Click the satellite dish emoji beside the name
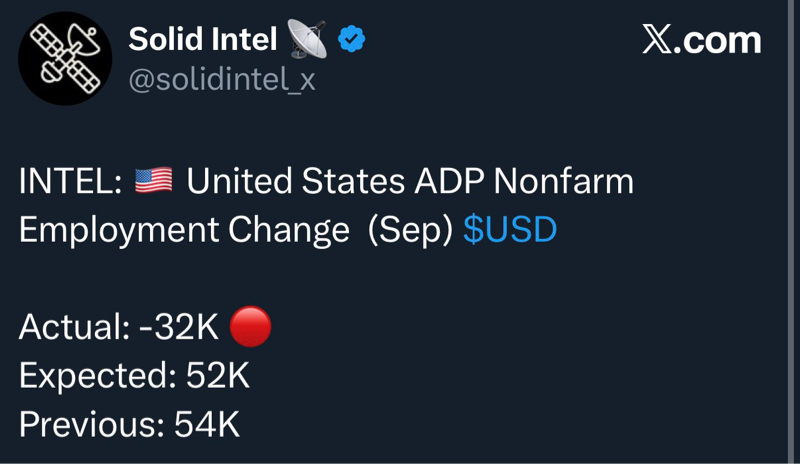 [307, 40]
